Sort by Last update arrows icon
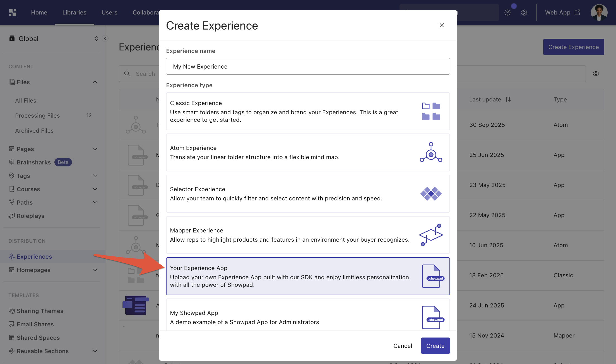616x364 pixels. click(x=508, y=99)
